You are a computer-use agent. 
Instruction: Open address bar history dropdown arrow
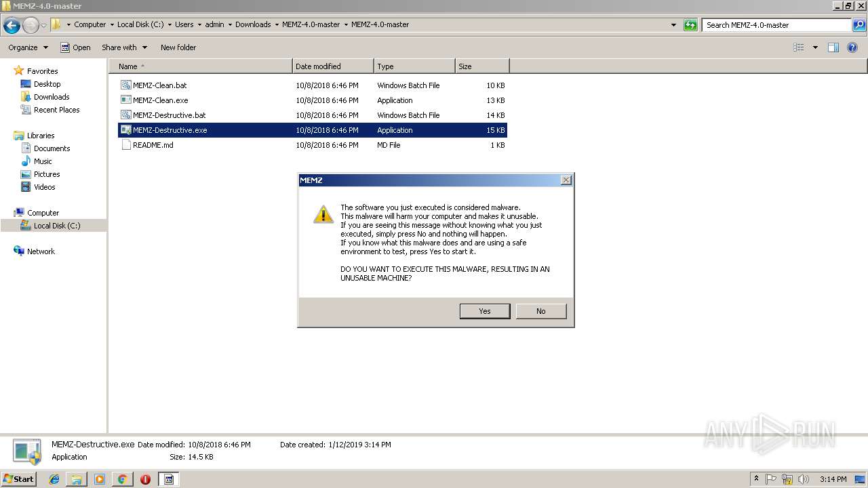(x=673, y=25)
